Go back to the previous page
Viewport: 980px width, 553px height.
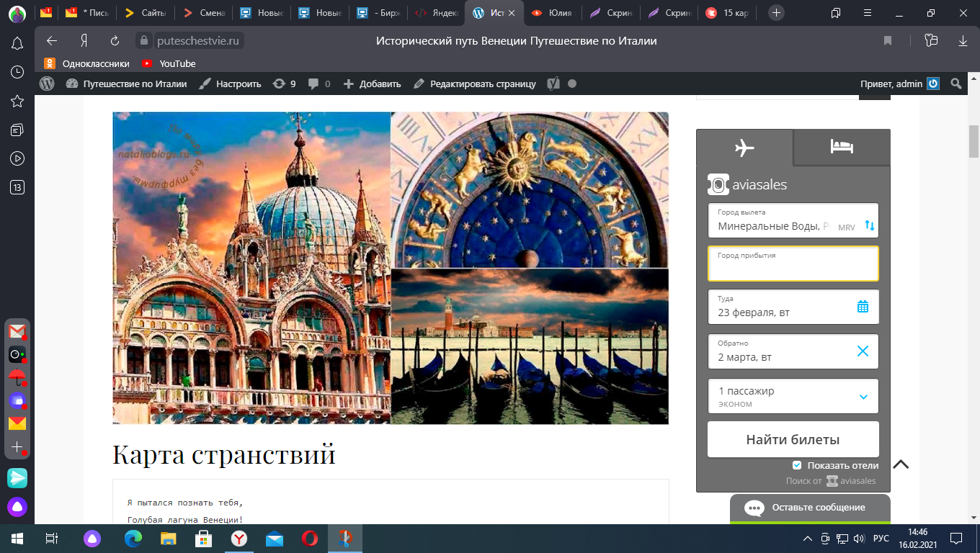click(51, 41)
